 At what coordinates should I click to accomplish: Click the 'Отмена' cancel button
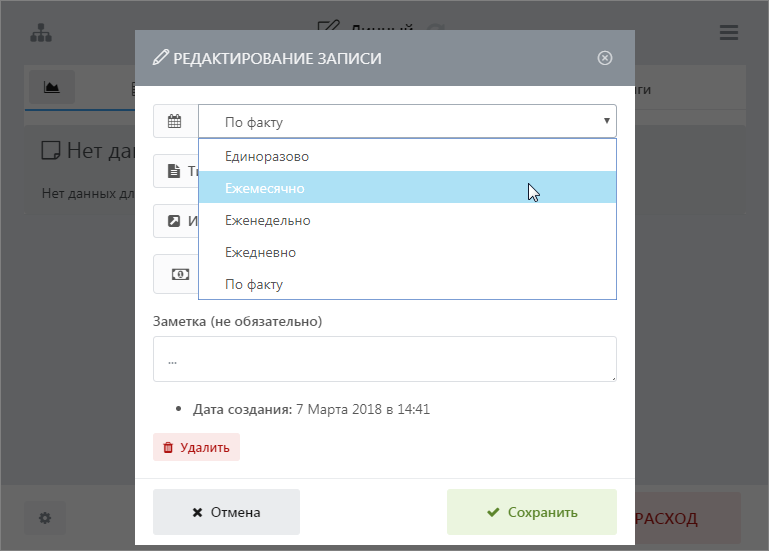(226, 512)
